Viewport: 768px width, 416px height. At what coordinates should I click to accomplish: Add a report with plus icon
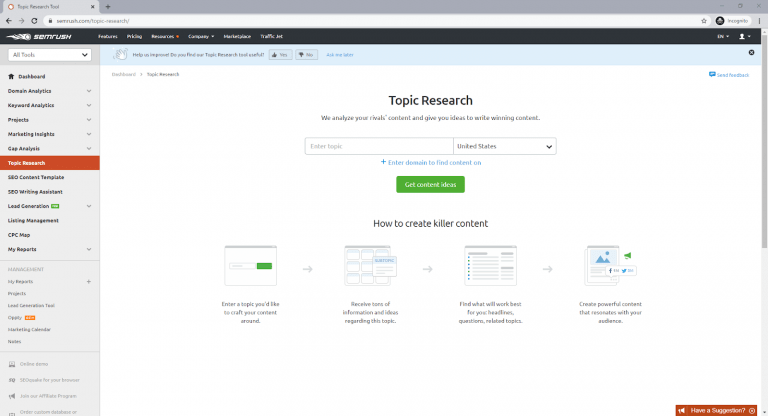(x=89, y=282)
